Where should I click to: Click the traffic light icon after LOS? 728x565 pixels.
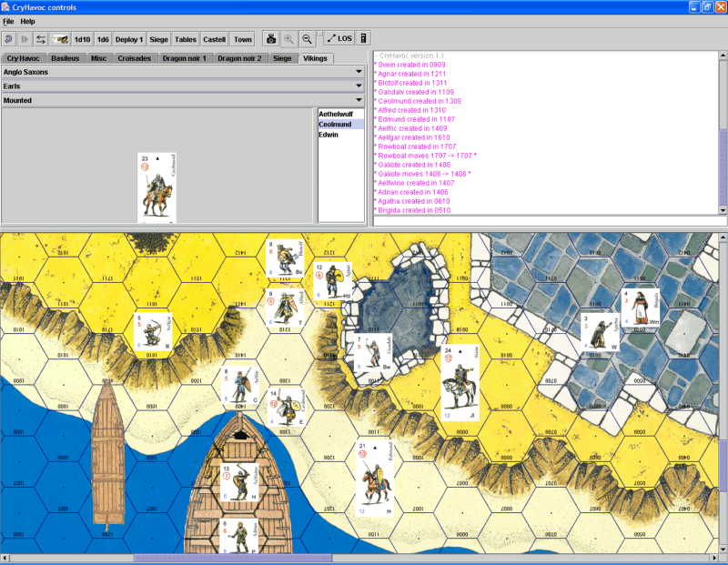[363, 38]
